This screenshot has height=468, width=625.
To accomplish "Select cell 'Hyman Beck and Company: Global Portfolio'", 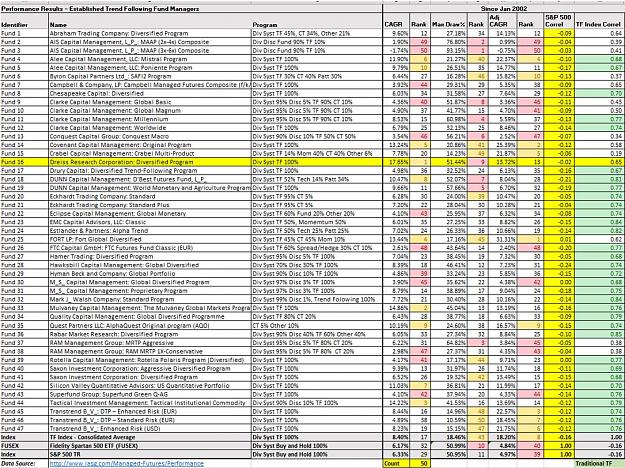I will coord(150,274).
